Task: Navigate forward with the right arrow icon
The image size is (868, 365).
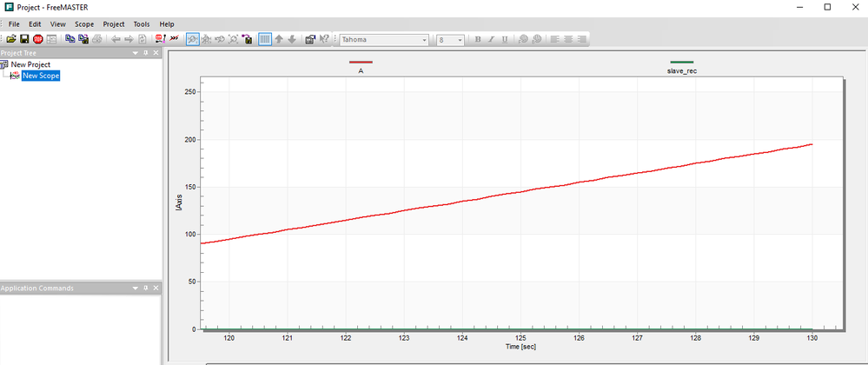Action: [129, 39]
